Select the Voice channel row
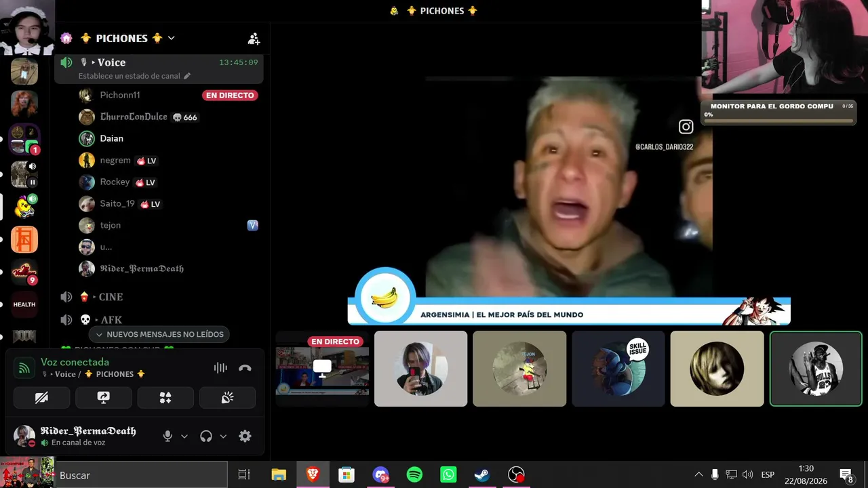Viewport: 868px width, 488px height. click(159, 68)
